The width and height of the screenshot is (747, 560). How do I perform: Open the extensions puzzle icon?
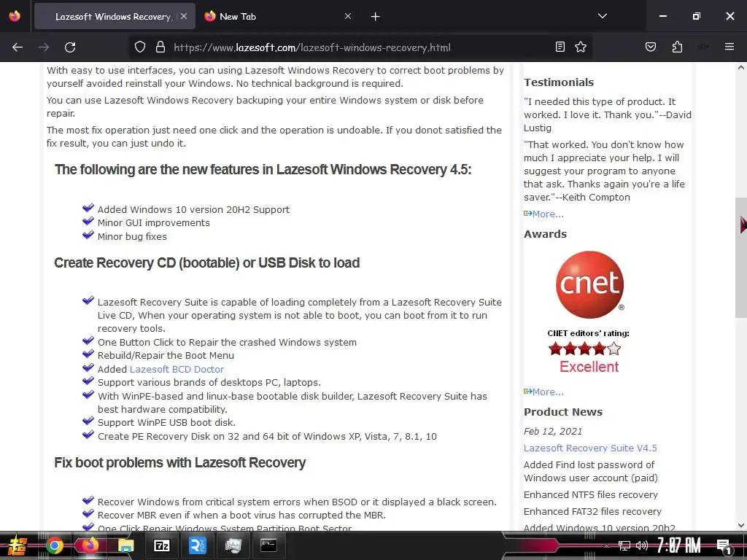tap(677, 47)
